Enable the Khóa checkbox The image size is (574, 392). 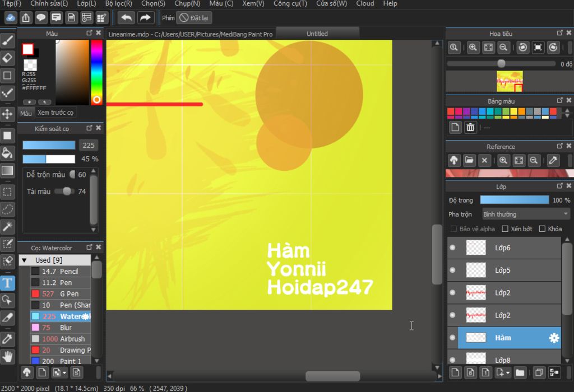(x=542, y=228)
